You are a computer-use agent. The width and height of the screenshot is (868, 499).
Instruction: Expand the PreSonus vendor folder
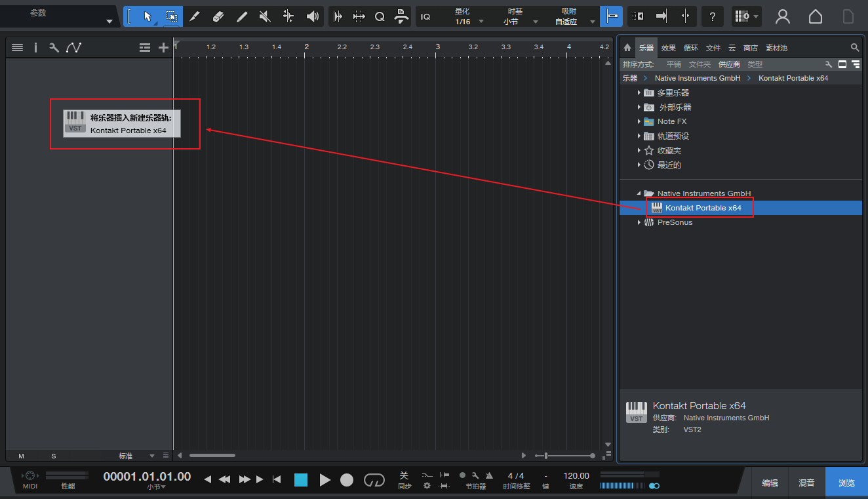(639, 222)
